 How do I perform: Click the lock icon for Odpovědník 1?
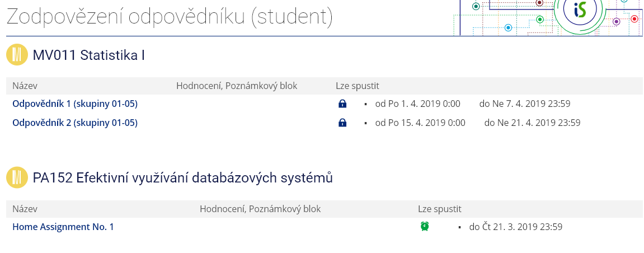click(342, 104)
